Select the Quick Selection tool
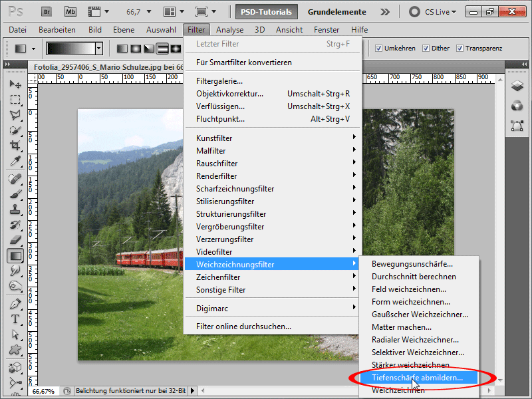The height and width of the screenshot is (399, 532). tap(15, 130)
